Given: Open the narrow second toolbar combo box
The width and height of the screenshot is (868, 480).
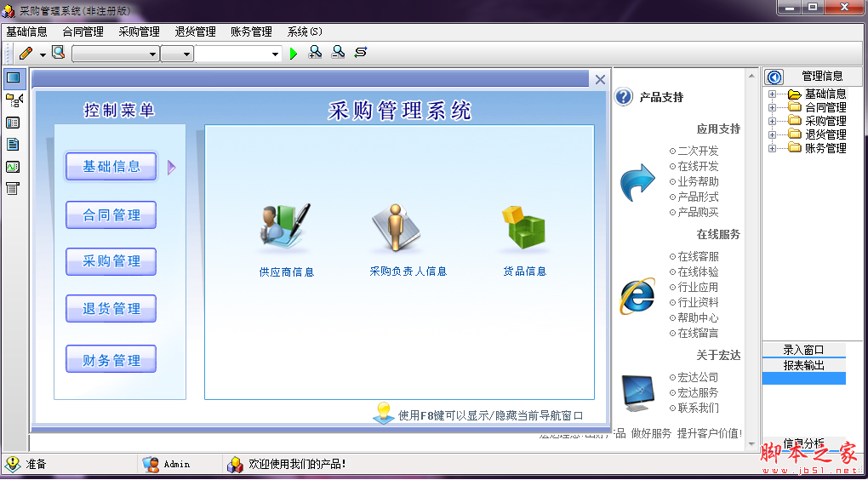Looking at the screenshot, I should 177,54.
